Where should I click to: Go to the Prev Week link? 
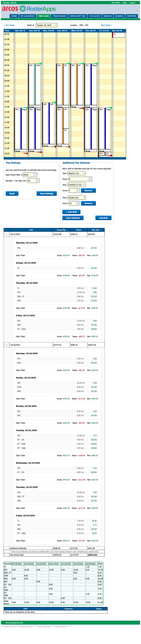pos(9,25)
